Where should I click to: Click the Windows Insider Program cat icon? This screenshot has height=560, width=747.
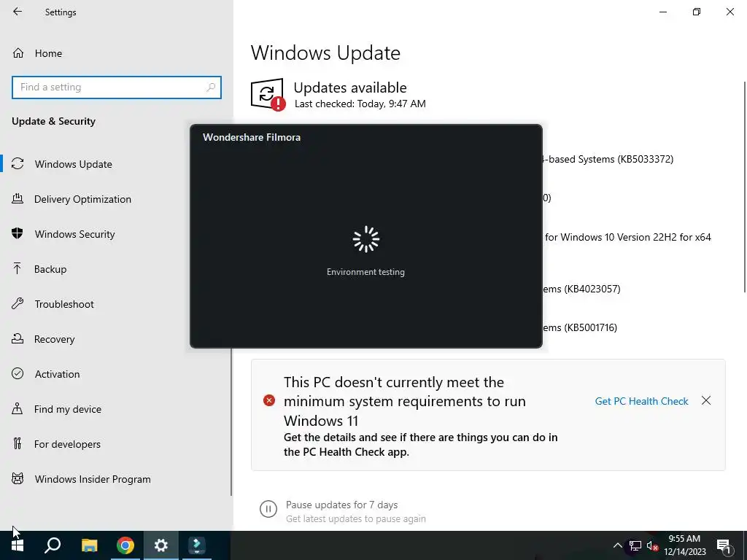18,478
